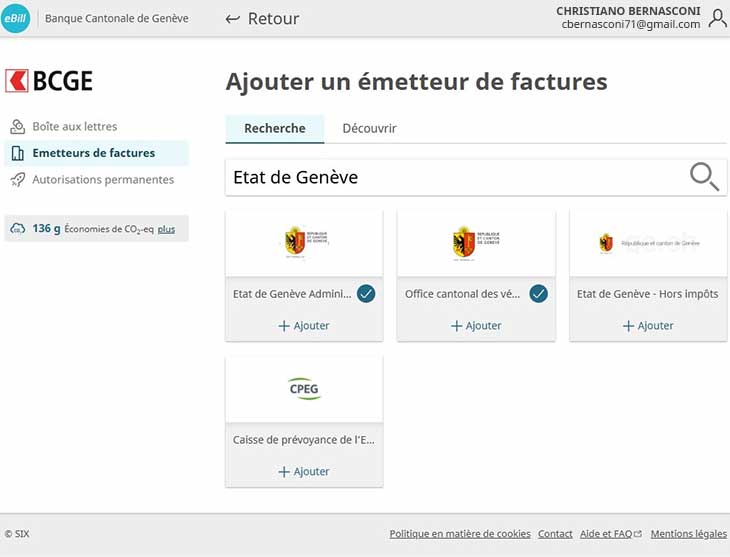Switch to the Recherche tab
730x557 pixels.
pos(275,129)
